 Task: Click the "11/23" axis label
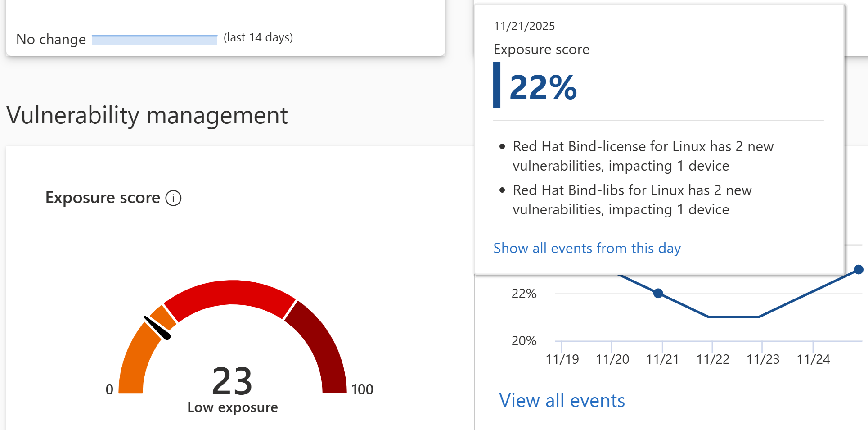pos(763,359)
